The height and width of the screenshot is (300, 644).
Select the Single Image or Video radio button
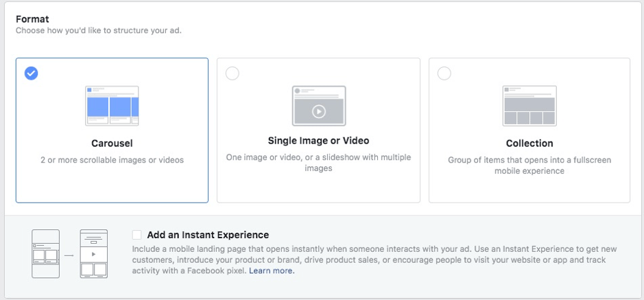pos(232,73)
